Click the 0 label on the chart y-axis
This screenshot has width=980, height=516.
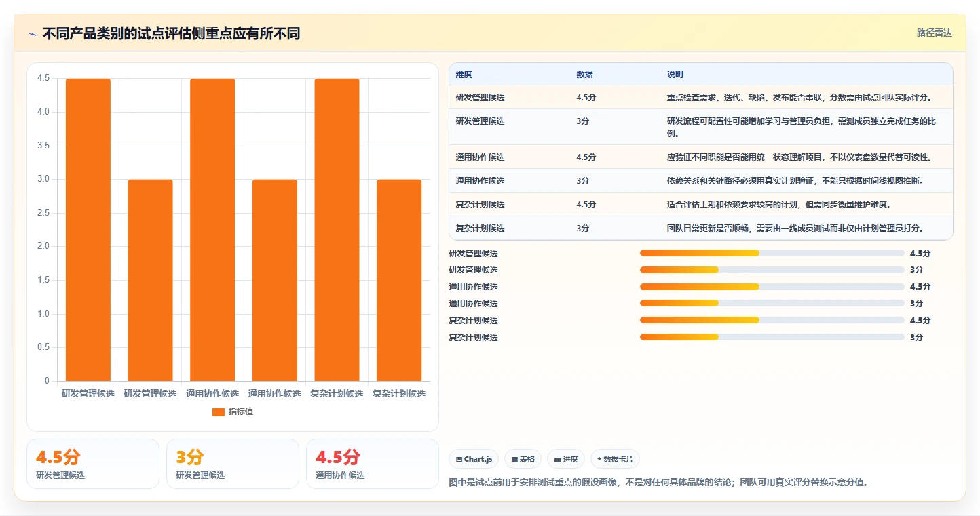click(x=47, y=381)
